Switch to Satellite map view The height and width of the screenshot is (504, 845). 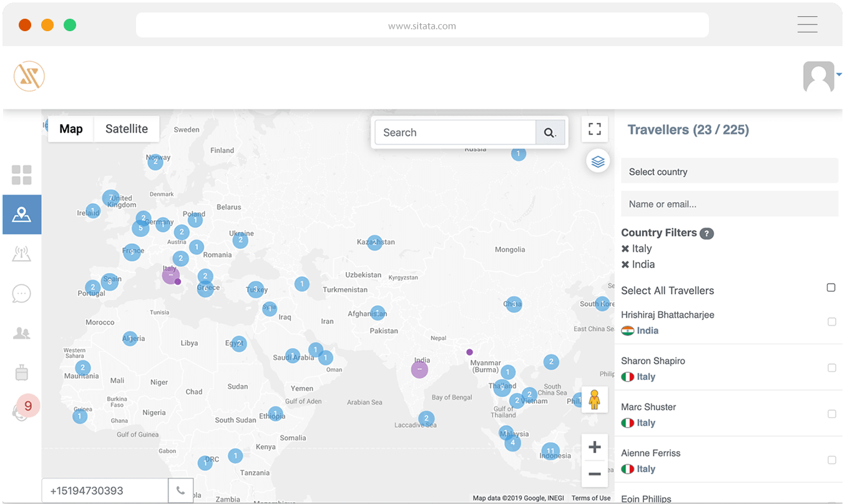127,129
